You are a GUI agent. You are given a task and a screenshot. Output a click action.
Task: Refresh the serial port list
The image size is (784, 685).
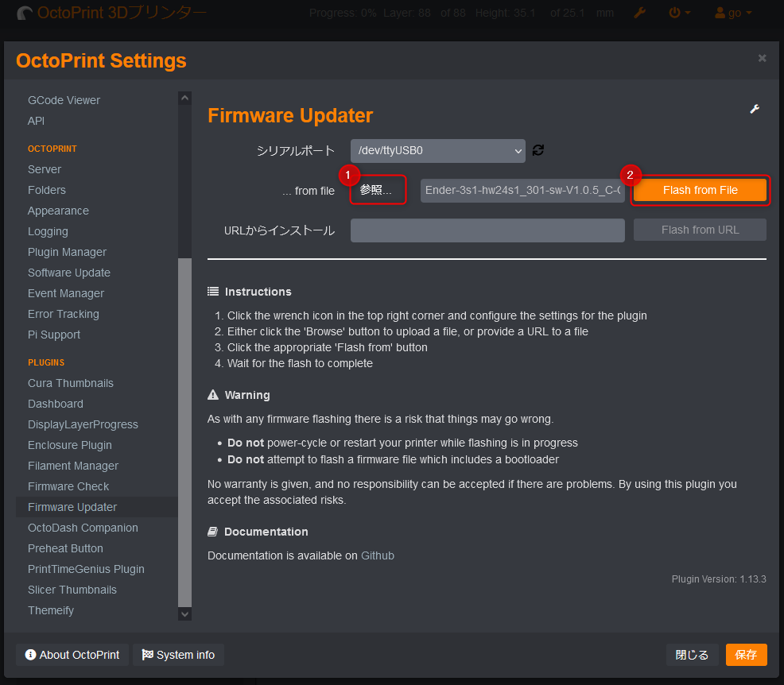[x=538, y=150]
